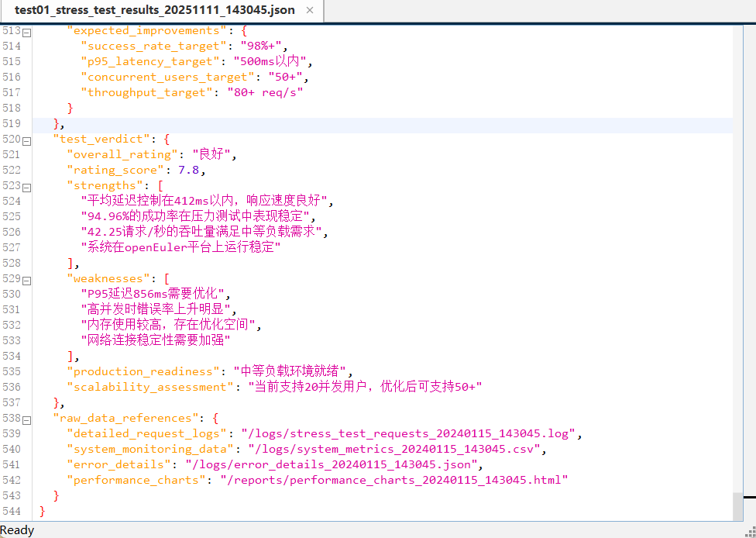The height and width of the screenshot is (538, 756).
Task: Click the system_metrics csv path
Action: pos(394,449)
